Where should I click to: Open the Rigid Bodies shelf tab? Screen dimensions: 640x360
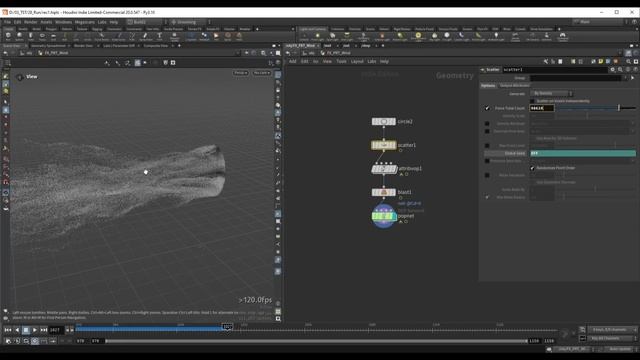pyautogui.click(x=402, y=29)
